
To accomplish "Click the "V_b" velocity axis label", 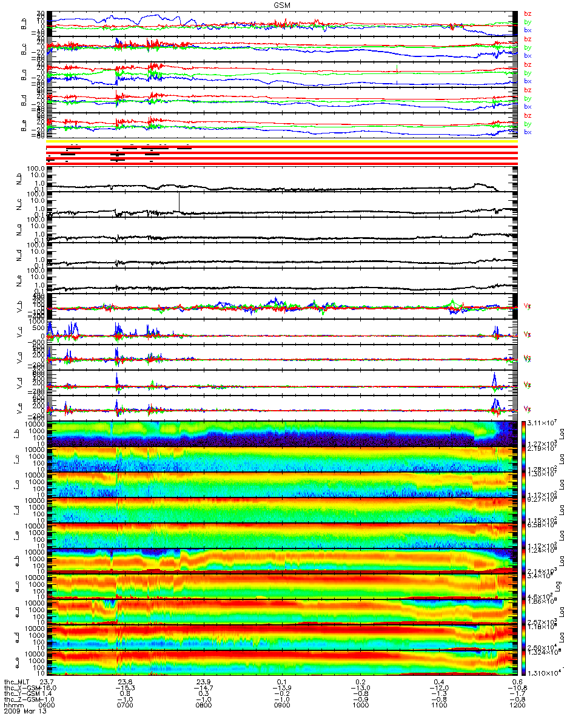I will 19,308.
